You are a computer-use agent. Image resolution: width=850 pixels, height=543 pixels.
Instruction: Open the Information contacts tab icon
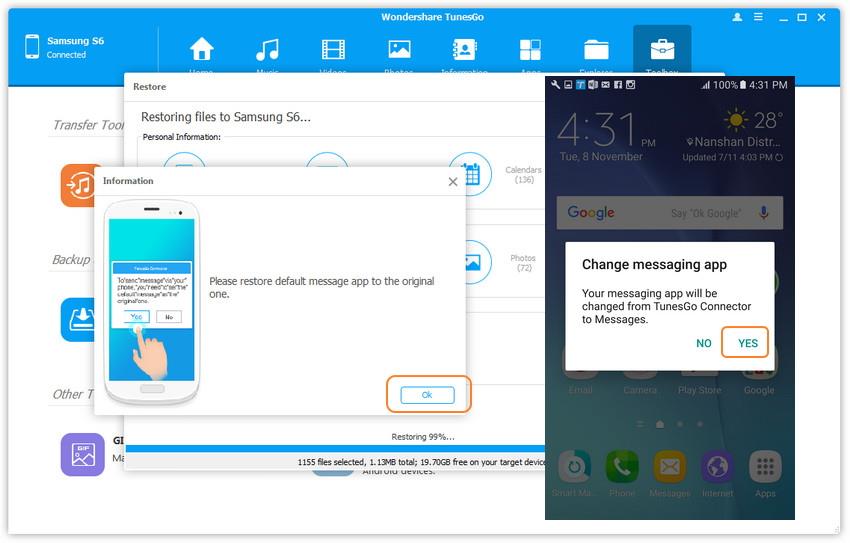click(x=464, y=51)
